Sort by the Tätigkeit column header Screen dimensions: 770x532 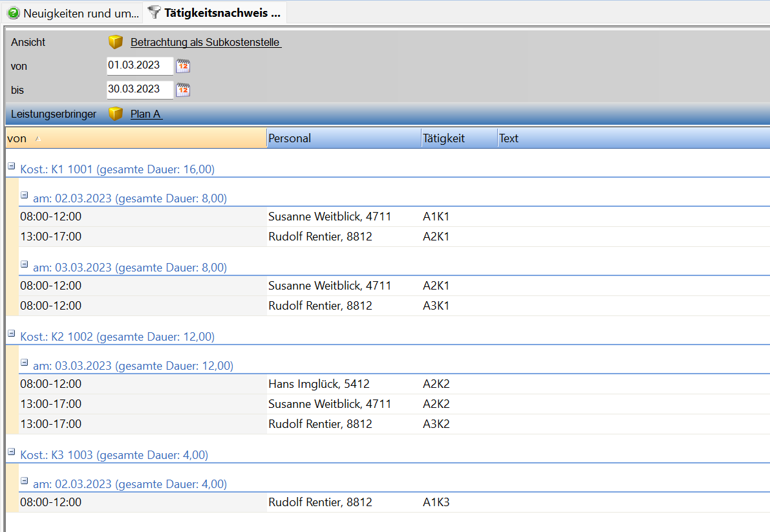coord(458,138)
